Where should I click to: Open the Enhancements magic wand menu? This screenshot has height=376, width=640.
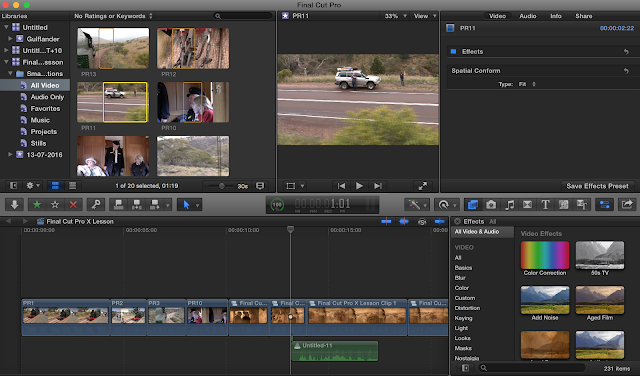(x=416, y=205)
